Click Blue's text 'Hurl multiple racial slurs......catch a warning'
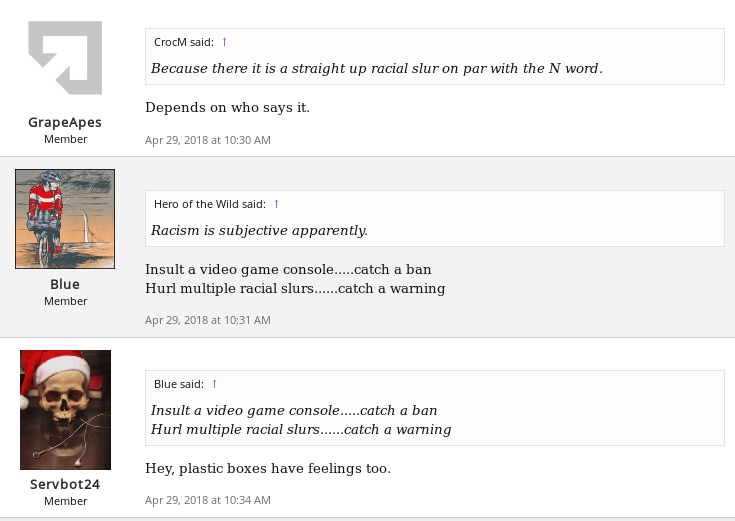Viewport: 735px width, 521px height. pos(295,288)
